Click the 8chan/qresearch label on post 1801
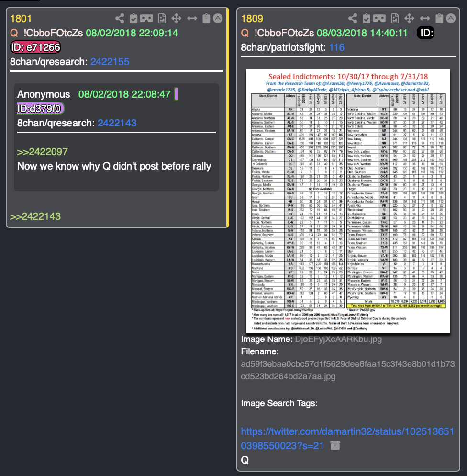The height and width of the screenshot is (476, 467). tap(49, 62)
